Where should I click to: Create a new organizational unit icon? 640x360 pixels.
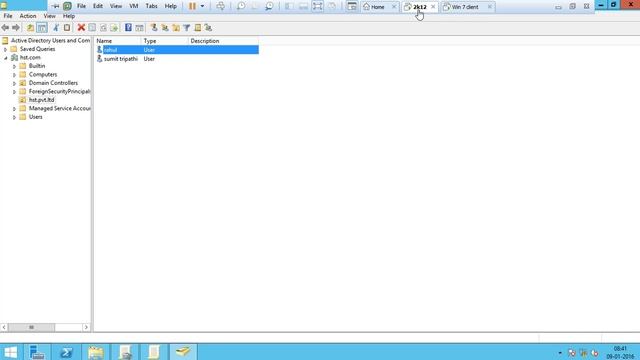pyautogui.click(x=176, y=28)
